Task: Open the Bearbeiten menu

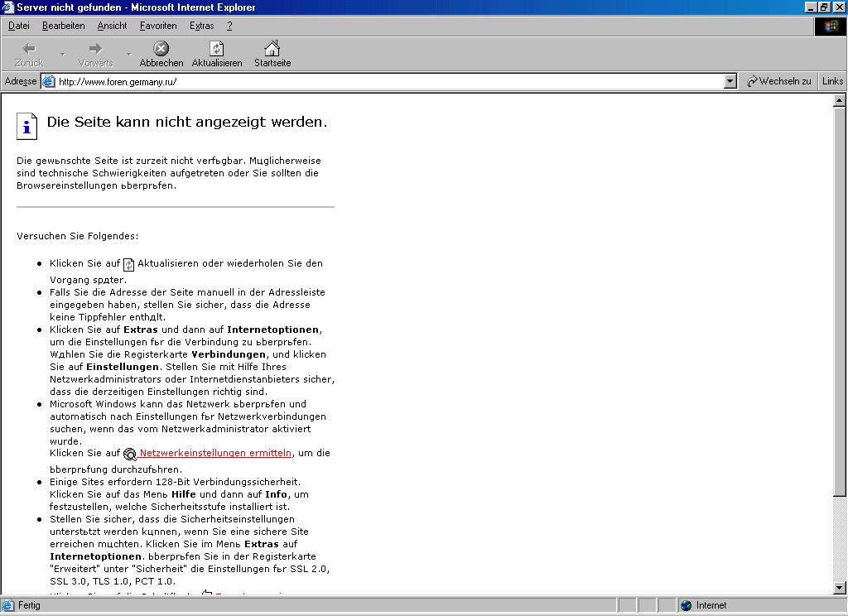Action: 63,26
